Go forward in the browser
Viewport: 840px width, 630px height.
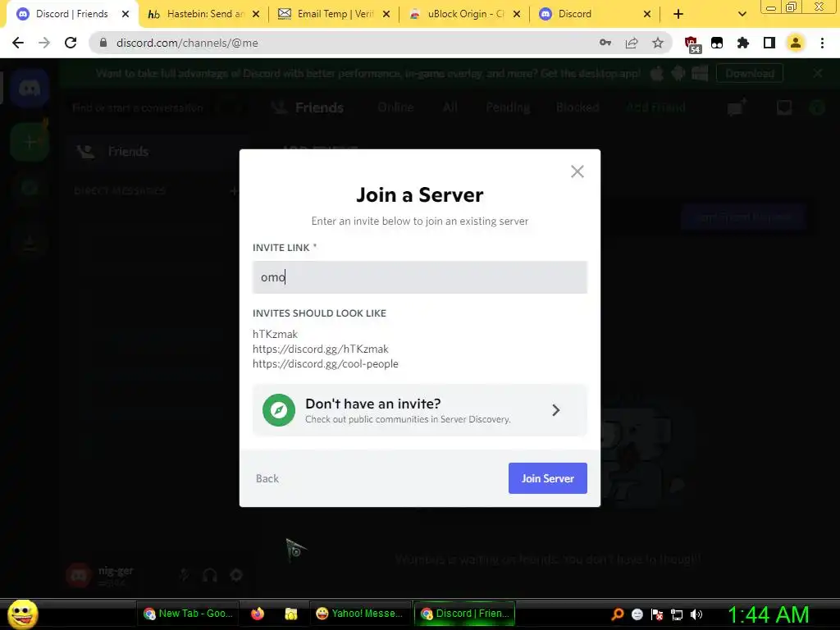(44, 43)
